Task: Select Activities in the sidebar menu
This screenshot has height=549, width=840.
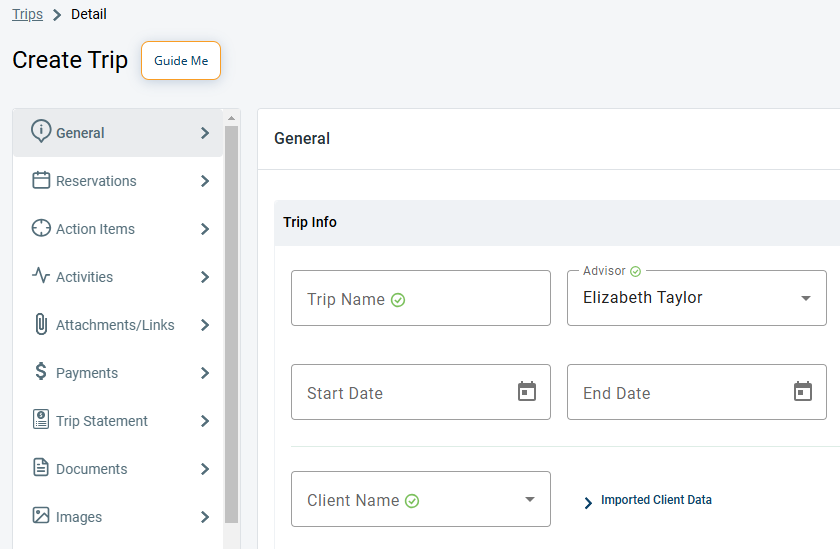Action: [x=118, y=277]
